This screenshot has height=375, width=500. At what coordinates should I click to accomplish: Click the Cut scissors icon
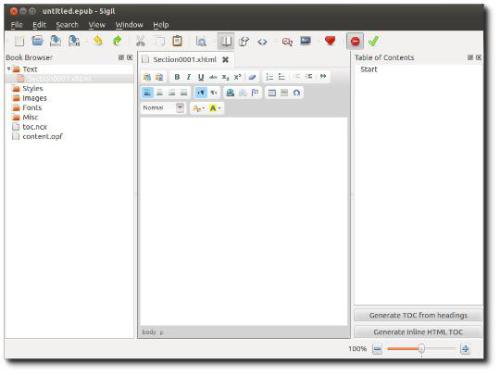pos(140,41)
